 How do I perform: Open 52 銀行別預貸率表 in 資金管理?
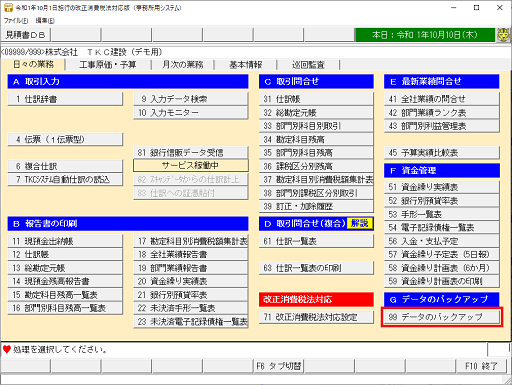(442, 201)
